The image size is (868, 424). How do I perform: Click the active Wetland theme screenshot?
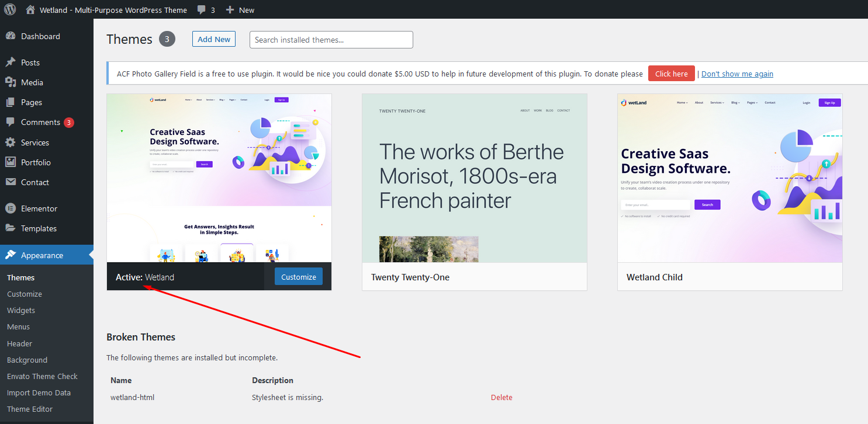pyautogui.click(x=219, y=178)
